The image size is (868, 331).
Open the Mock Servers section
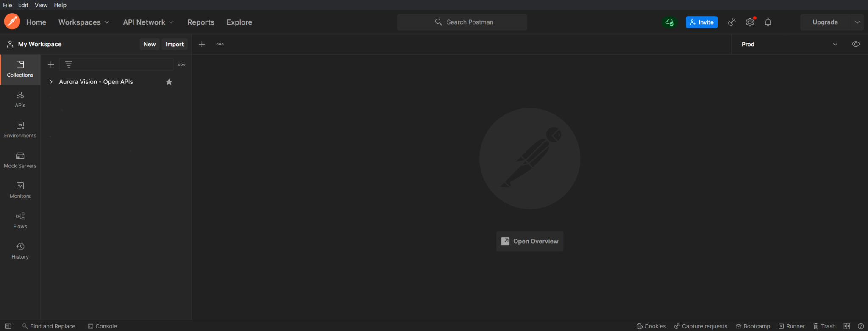pyautogui.click(x=20, y=160)
